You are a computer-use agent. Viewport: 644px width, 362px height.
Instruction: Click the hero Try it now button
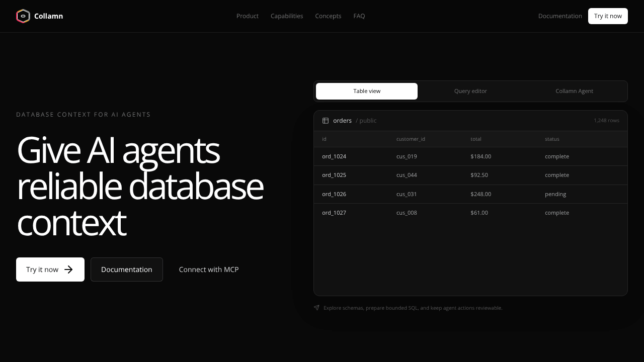(50, 269)
